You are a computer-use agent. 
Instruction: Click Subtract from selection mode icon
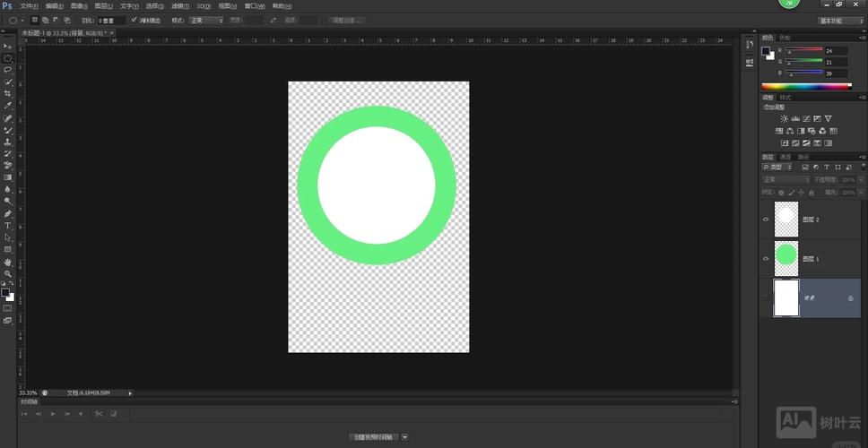click(x=56, y=21)
